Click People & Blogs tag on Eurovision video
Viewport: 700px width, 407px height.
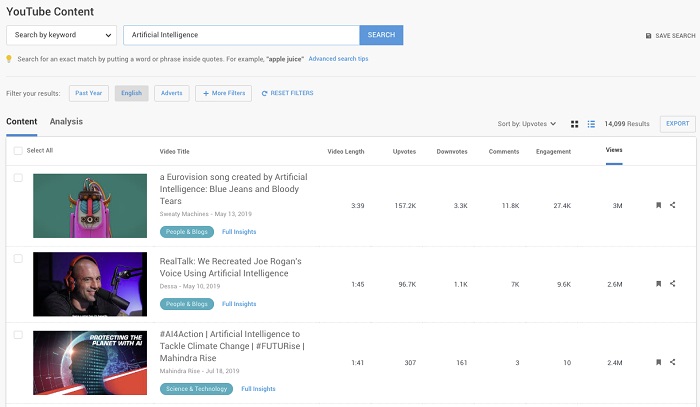187,232
